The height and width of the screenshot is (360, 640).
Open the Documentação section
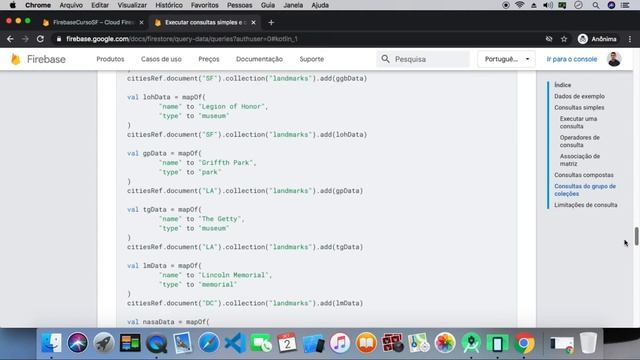(x=259, y=59)
